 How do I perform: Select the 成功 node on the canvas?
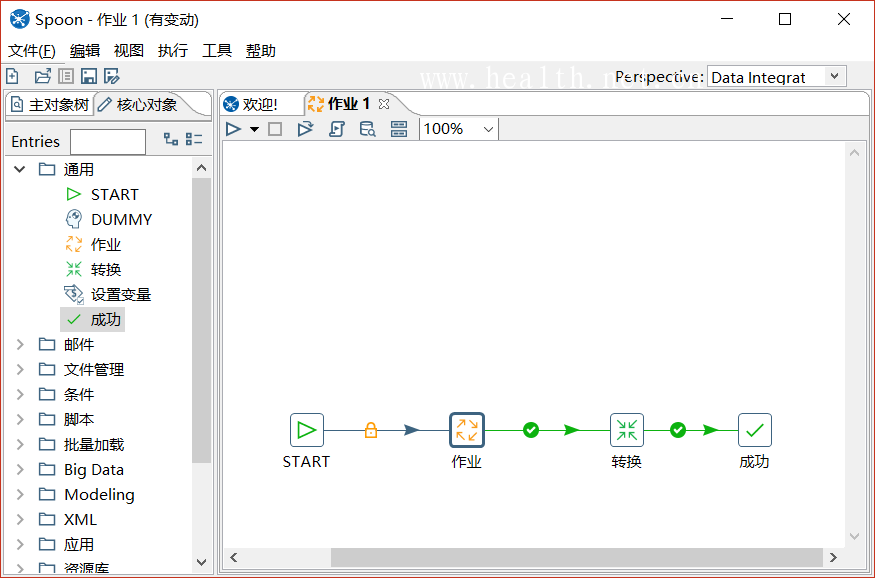point(755,430)
